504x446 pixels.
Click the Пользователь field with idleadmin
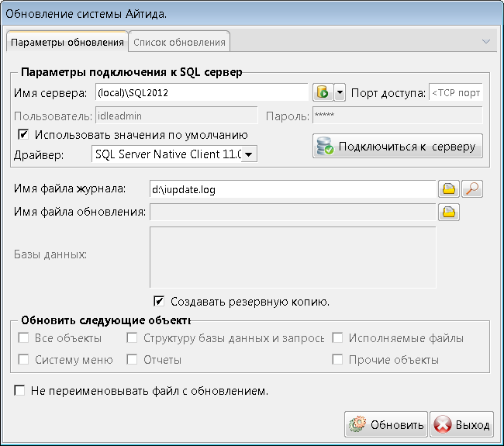pyautogui.click(x=177, y=116)
